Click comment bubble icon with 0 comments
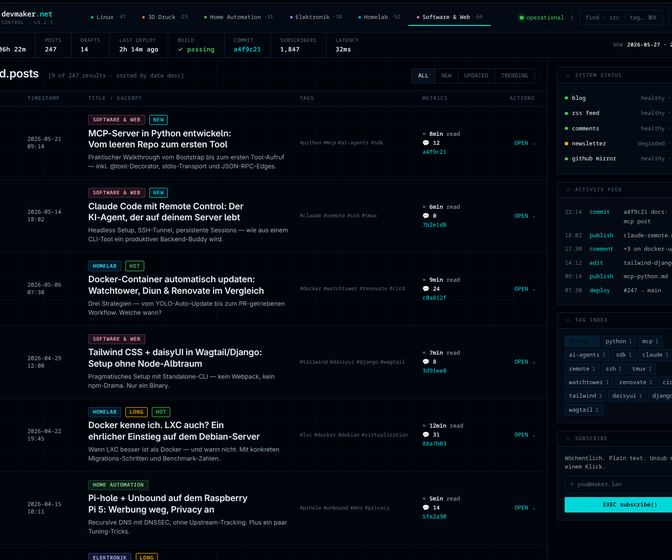The height and width of the screenshot is (560, 672). 426,216
